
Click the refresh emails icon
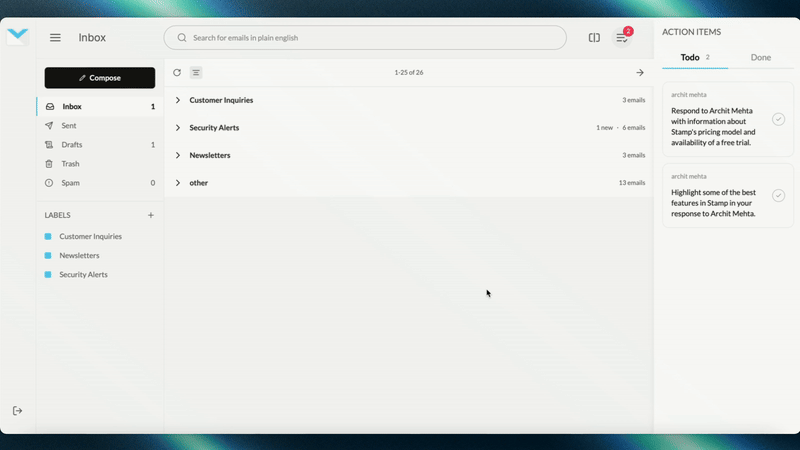pyautogui.click(x=177, y=73)
